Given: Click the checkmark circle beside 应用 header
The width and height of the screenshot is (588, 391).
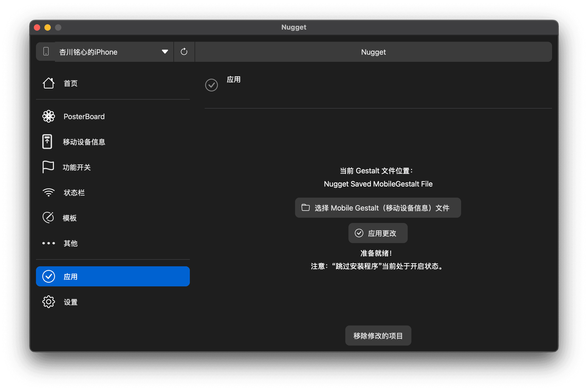Looking at the screenshot, I should coord(211,85).
